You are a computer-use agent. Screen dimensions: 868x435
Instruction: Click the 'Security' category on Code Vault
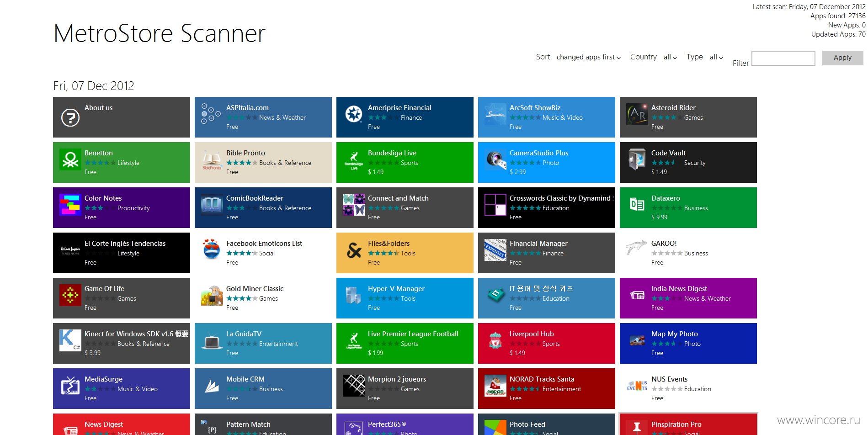695,163
